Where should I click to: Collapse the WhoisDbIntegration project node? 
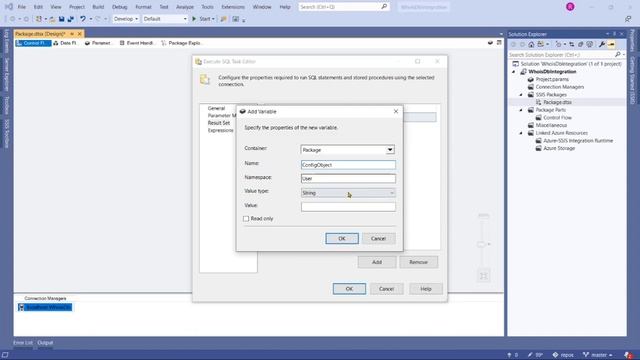click(514, 72)
